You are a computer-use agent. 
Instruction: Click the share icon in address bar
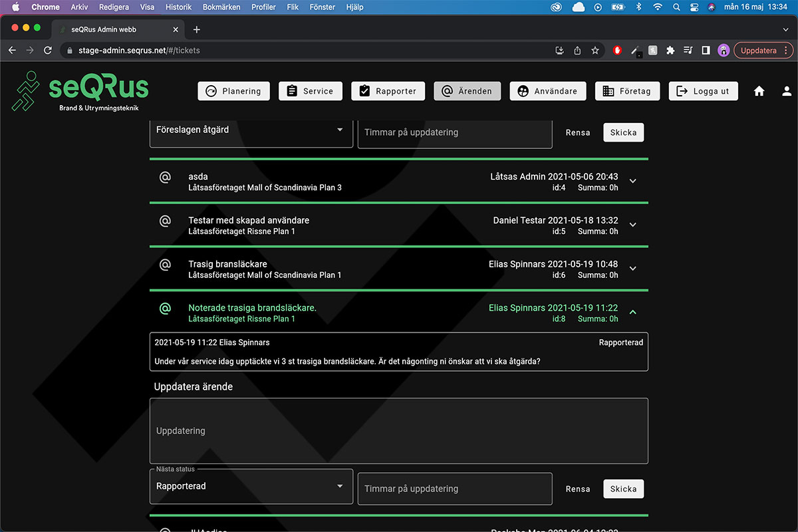[577, 51]
